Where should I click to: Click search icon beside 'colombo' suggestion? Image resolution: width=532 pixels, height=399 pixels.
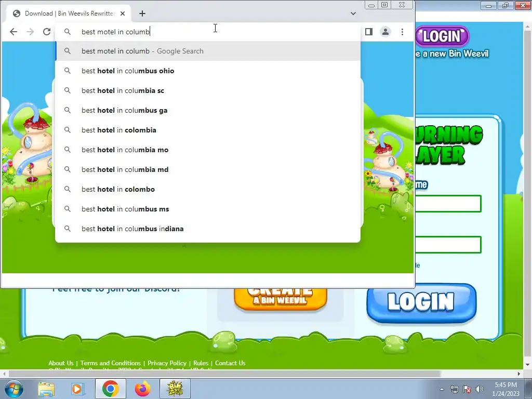(68, 189)
